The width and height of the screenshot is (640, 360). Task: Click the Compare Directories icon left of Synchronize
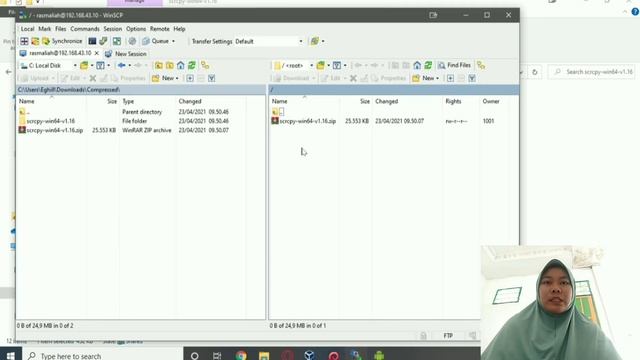[35, 41]
